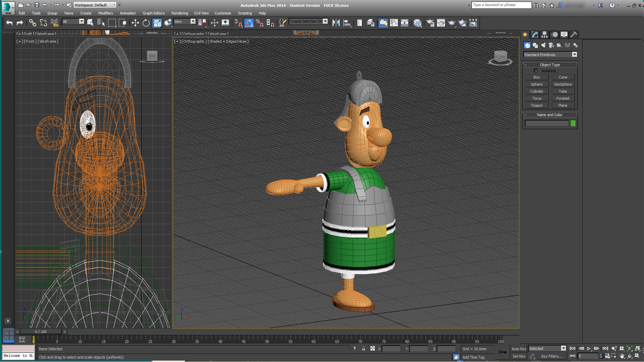644x362 pixels.
Task: Click the Box primitive button
Action: pyautogui.click(x=537, y=77)
